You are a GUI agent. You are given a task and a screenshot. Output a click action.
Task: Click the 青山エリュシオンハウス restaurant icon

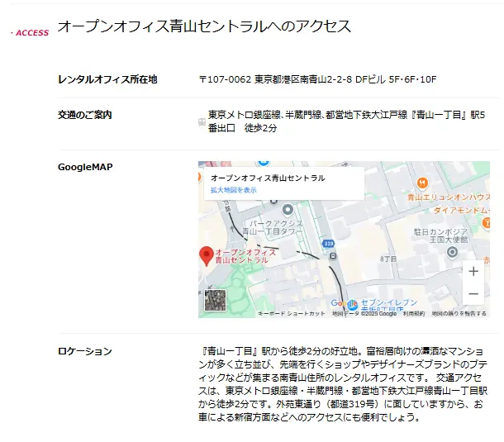(x=422, y=183)
